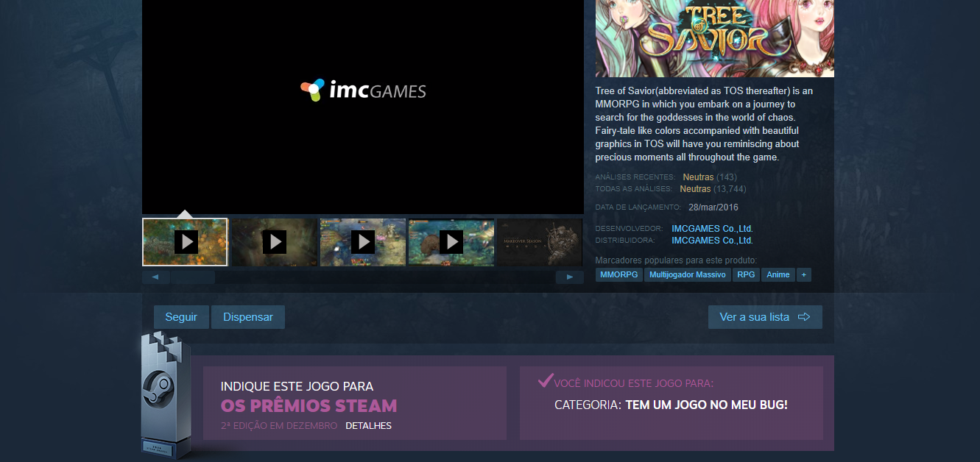Play the third video thumbnail
The width and height of the screenshot is (980, 462).
(x=362, y=241)
